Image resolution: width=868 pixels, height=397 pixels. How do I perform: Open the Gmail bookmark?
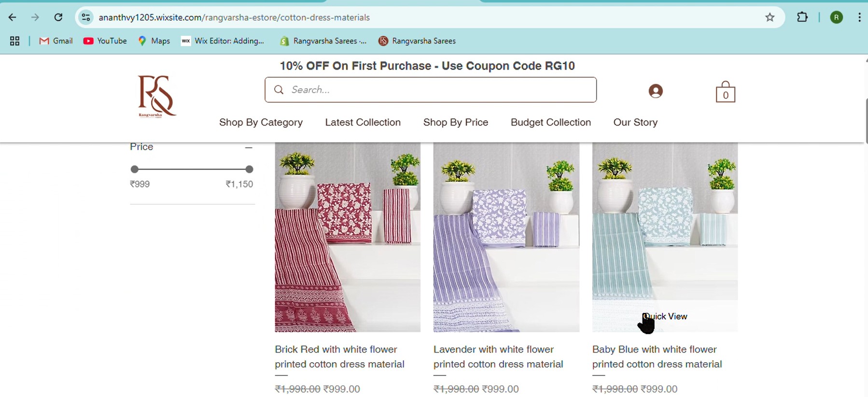click(x=56, y=41)
